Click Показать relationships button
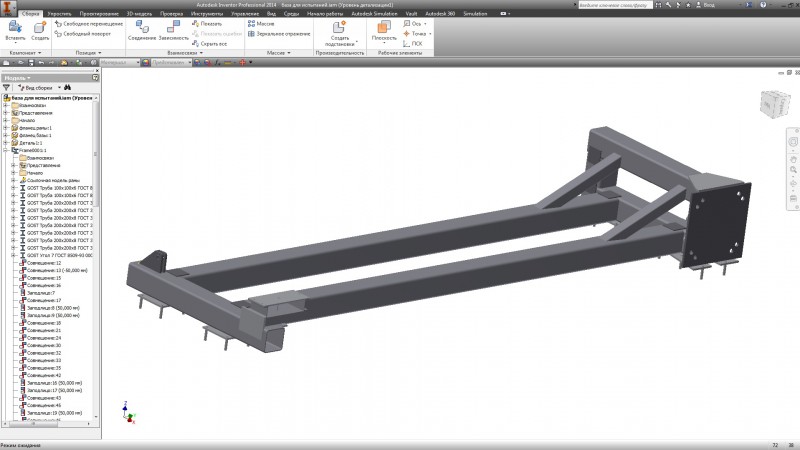 point(207,23)
